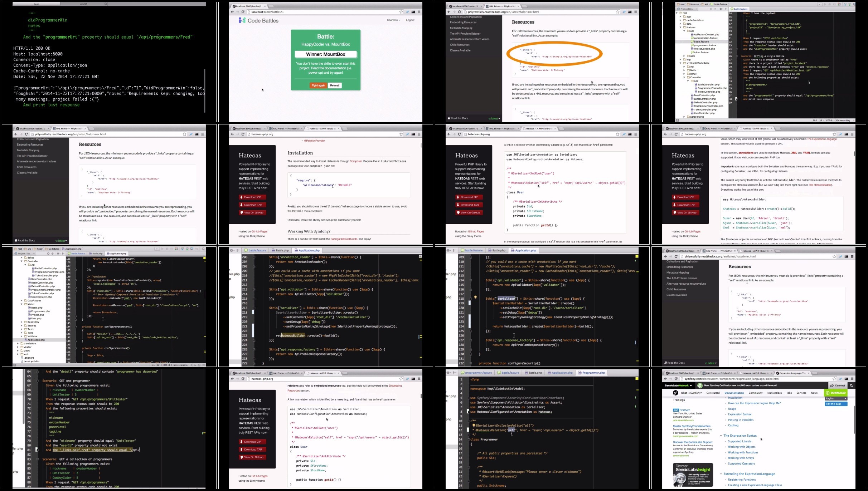Click the 'edit this page' button
Viewport: 868px width, 491px height.
tap(836, 404)
